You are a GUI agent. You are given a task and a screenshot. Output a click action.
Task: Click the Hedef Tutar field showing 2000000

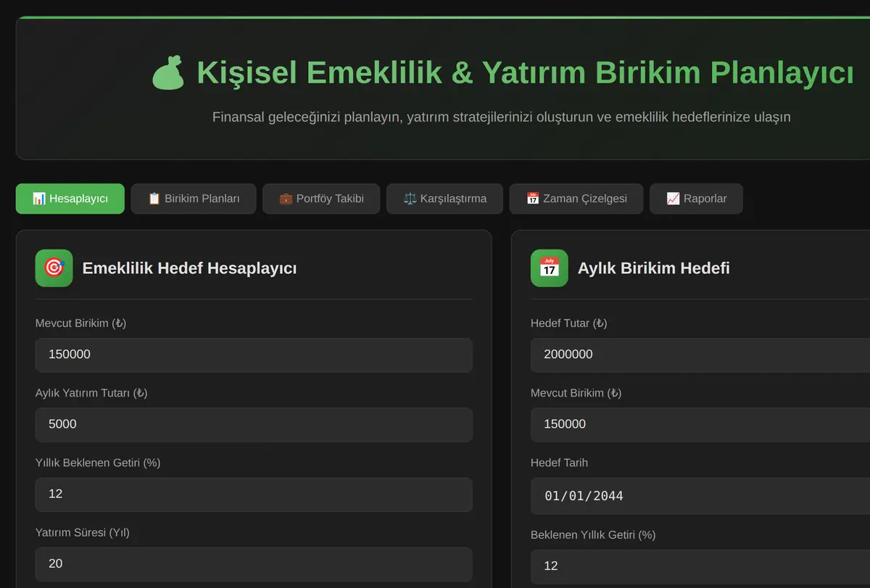(700, 355)
